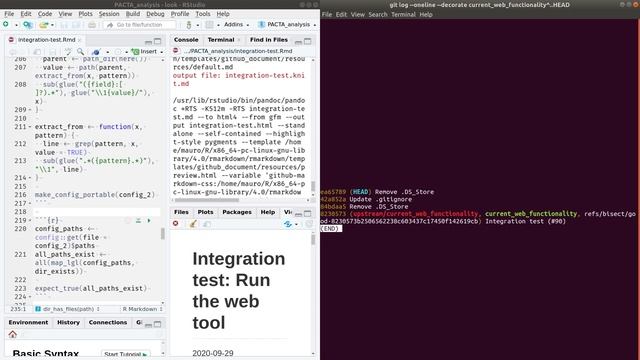Open RStudio Build menu
This screenshot has width=640, height=360.
click(x=133, y=14)
